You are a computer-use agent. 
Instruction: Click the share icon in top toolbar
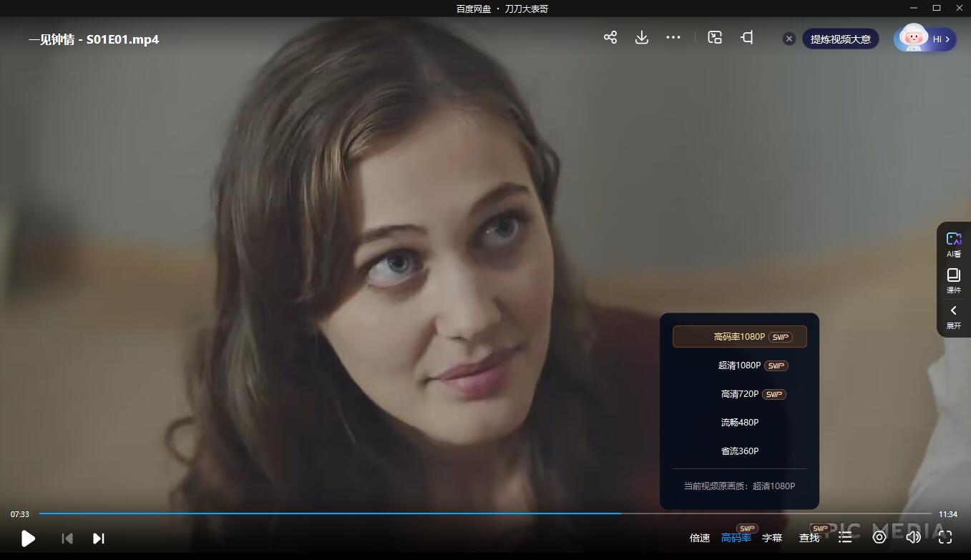[x=610, y=38]
